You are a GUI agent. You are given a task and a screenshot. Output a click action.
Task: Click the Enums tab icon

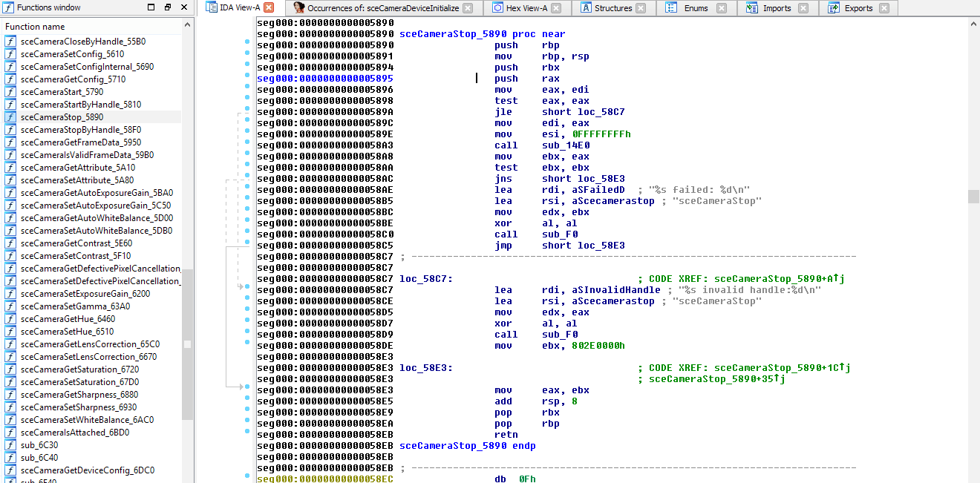[x=671, y=7]
